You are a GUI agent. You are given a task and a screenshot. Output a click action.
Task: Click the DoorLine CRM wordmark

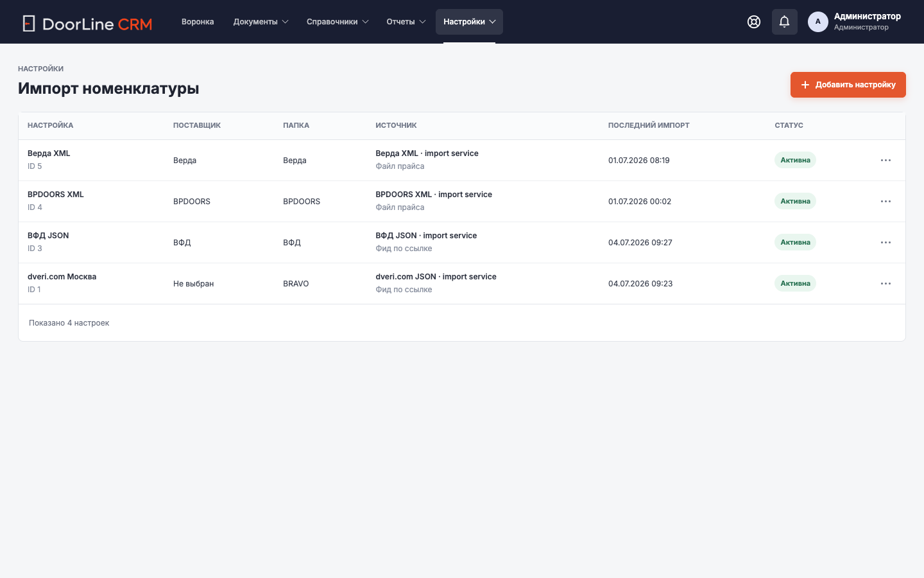97,24
